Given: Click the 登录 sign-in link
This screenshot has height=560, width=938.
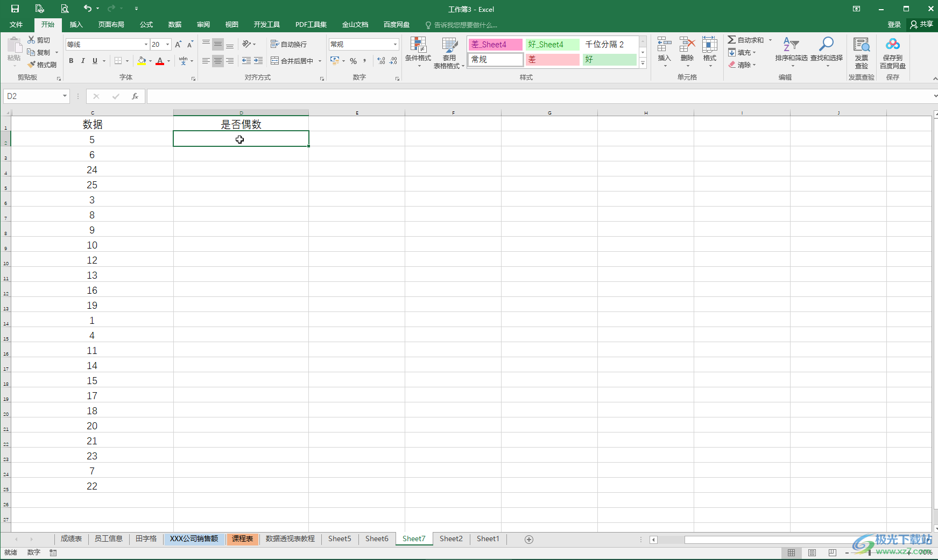Looking at the screenshot, I should click(x=894, y=25).
